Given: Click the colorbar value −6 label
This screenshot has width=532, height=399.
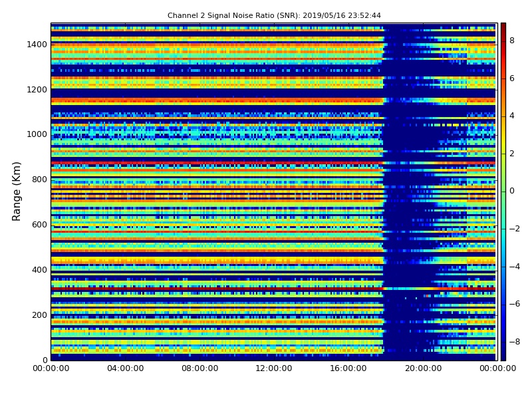Looking at the screenshot, I should tap(515, 304).
